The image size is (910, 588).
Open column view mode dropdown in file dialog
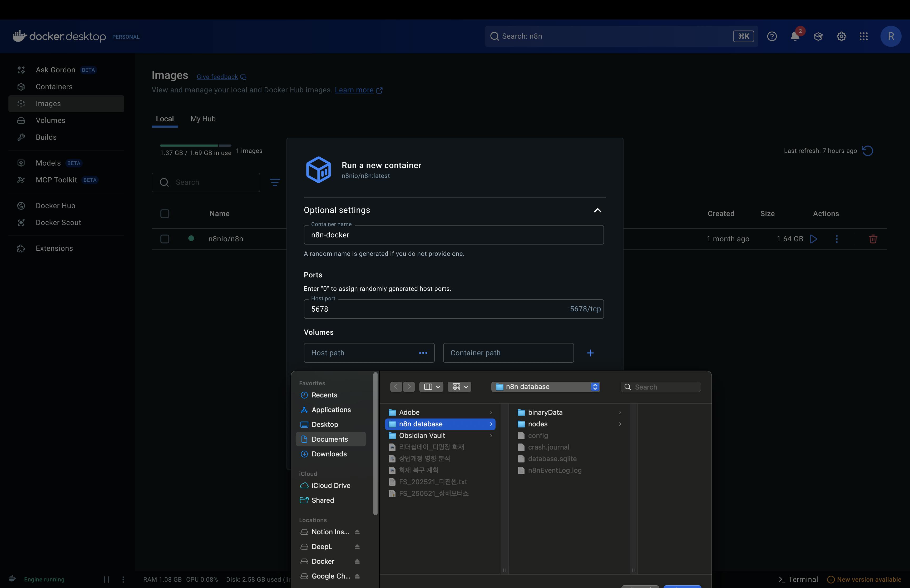[431, 387]
